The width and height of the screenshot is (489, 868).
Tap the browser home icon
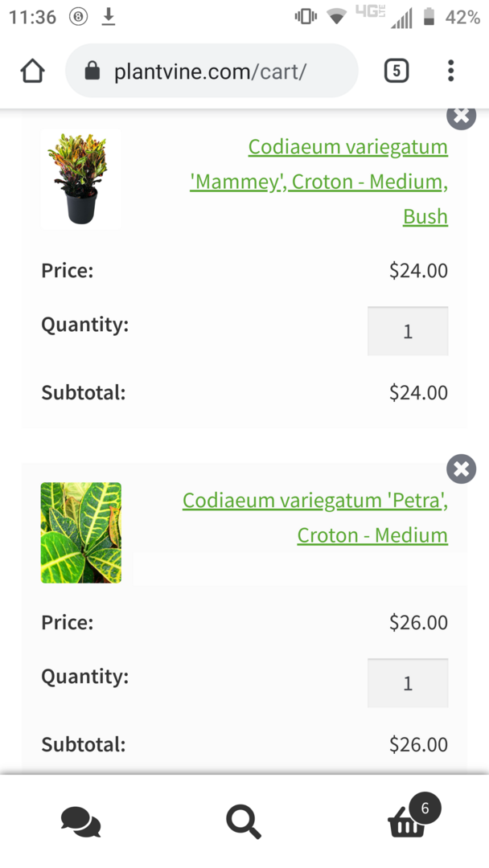[x=32, y=72]
